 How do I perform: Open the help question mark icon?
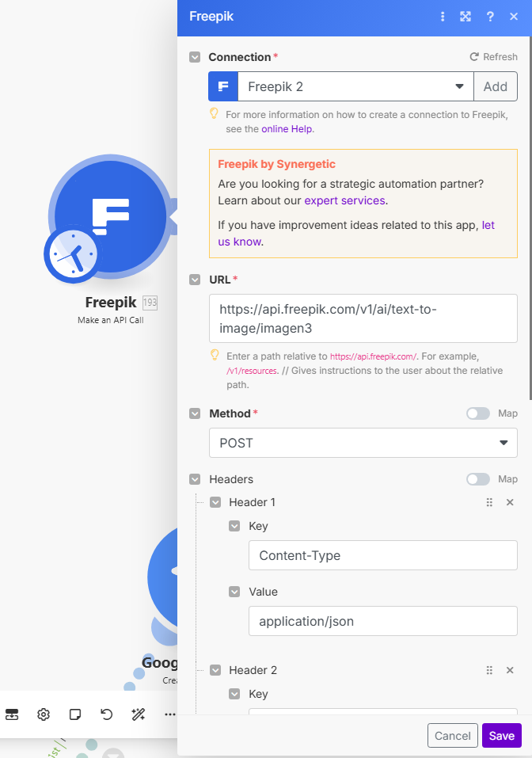[x=490, y=17]
